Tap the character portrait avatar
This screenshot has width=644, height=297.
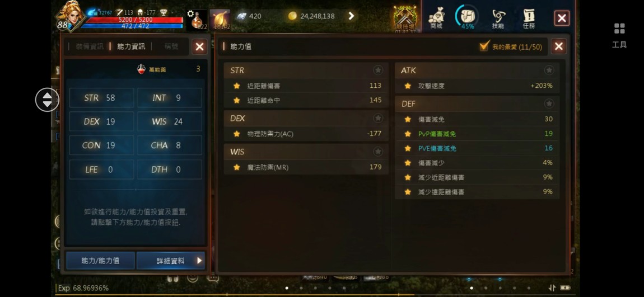click(70, 16)
